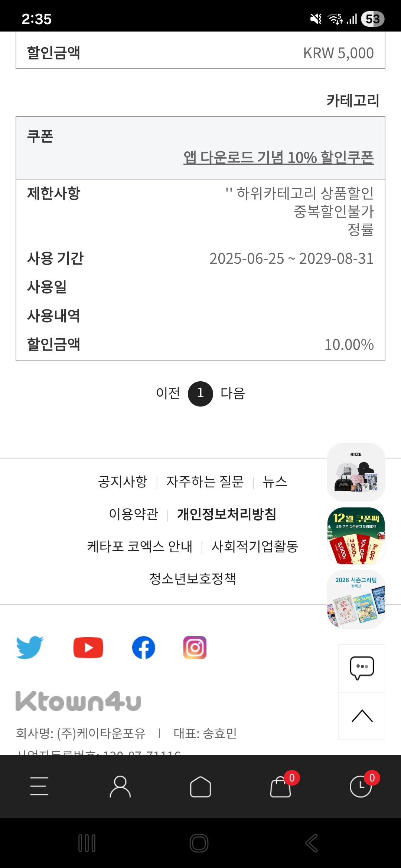401x868 pixels.
Task: Open the 공지사항 notices link
Action: (123, 482)
